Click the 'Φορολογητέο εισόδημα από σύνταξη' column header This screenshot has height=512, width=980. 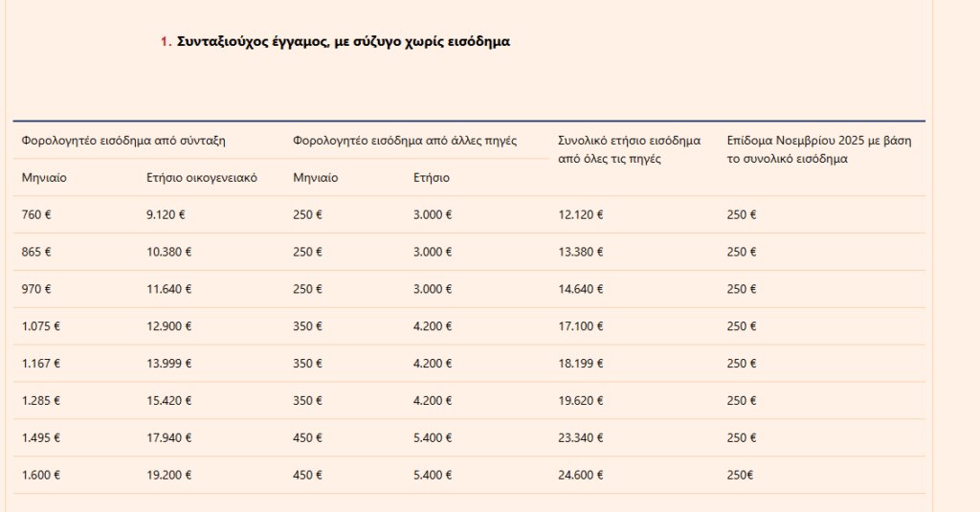click(x=123, y=140)
